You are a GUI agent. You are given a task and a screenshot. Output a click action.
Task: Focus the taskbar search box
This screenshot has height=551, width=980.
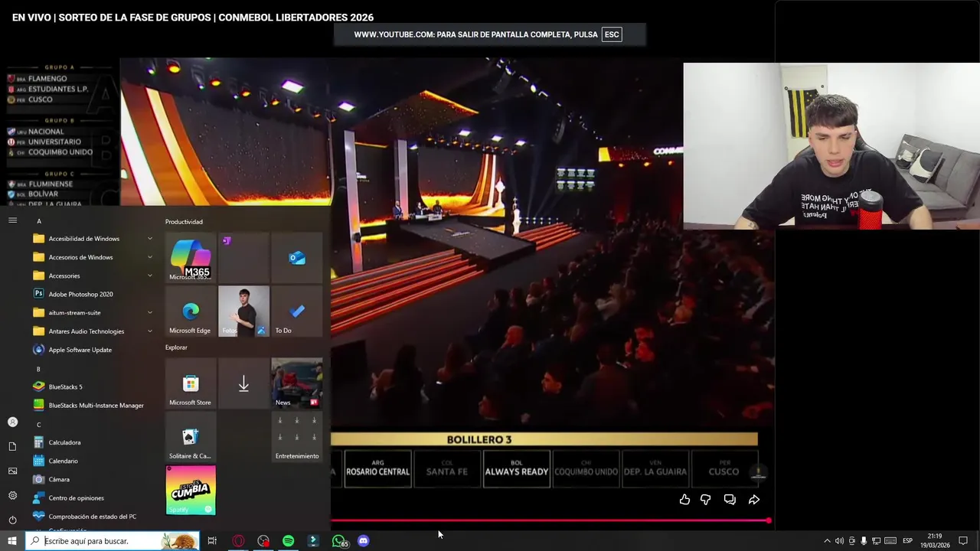(x=113, y=541)
